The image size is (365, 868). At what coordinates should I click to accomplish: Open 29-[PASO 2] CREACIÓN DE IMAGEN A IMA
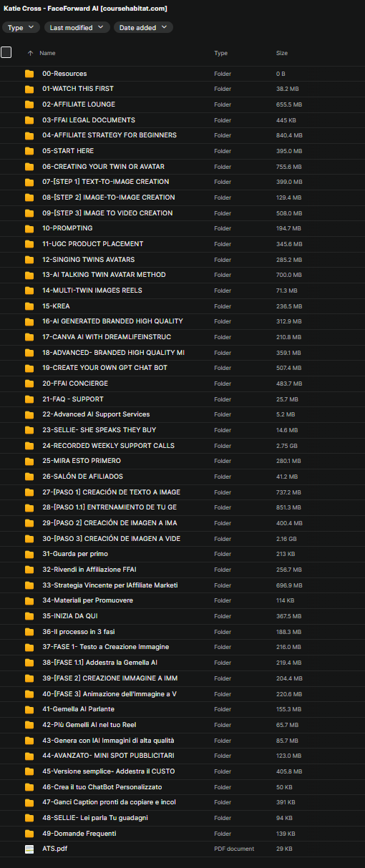(109, 523)
